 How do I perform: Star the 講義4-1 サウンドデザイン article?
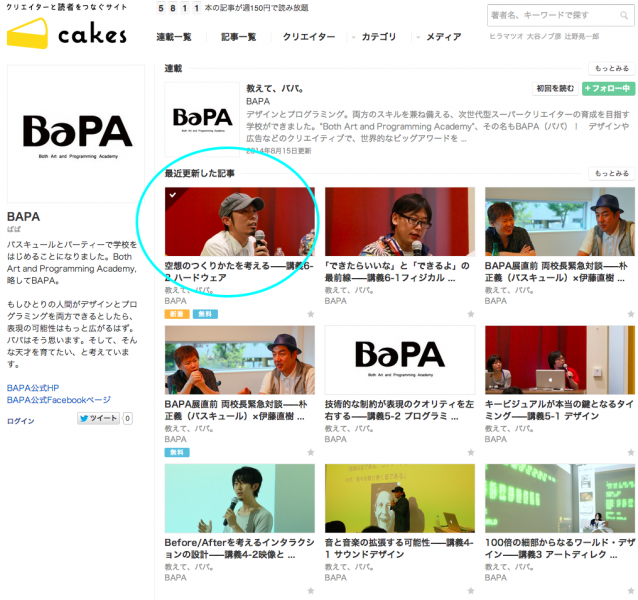click(471, 590)
